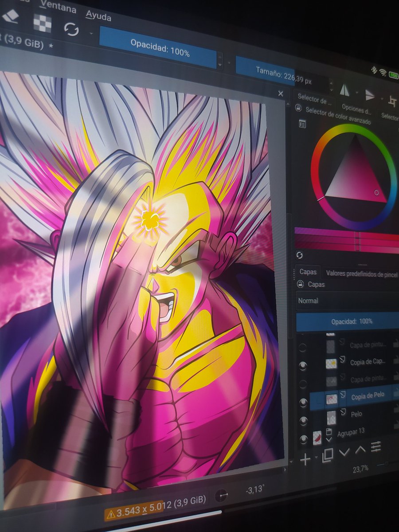Viewport: 399px width, 532px height.
Task: Open the new layer type dropdown arrow
Action: (x=316, y=457)
